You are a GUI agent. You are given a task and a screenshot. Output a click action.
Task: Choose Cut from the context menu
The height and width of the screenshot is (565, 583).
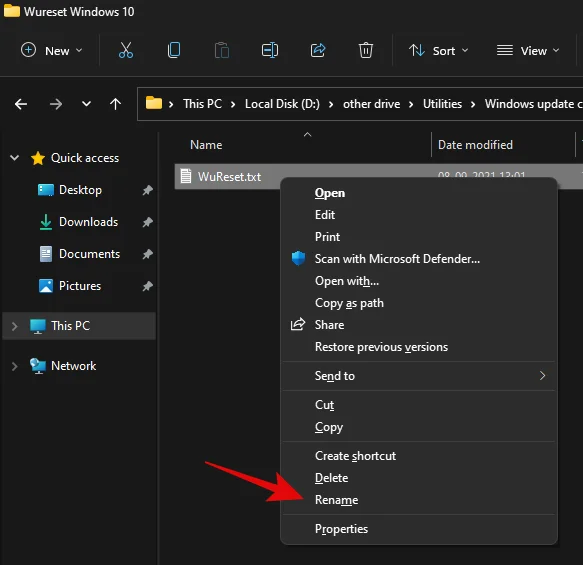point(418,405)
